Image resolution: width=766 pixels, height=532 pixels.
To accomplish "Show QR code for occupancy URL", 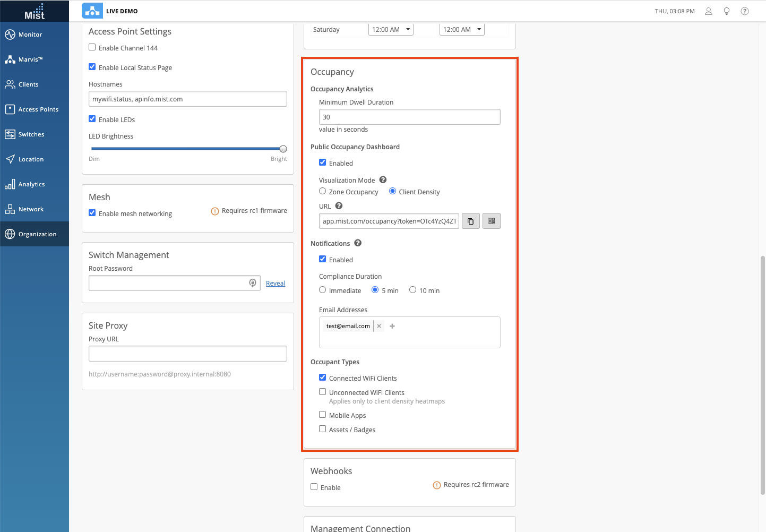I will (x=492, y=221).
